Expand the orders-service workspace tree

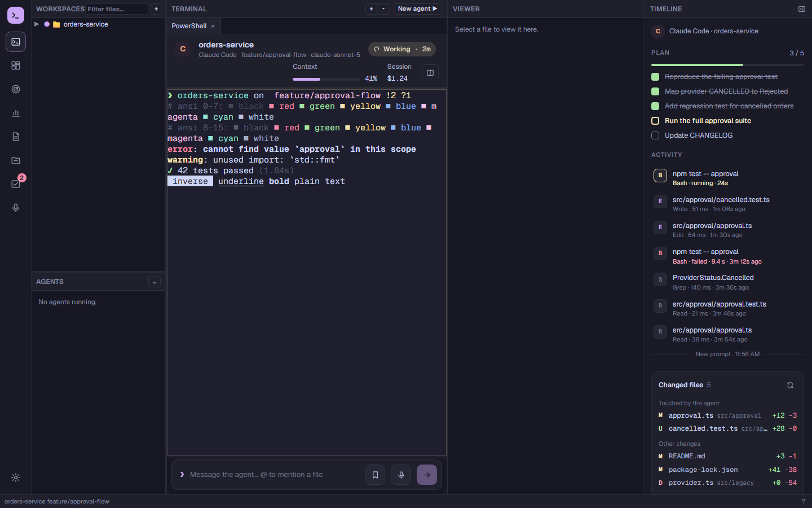tap(37, 24)
